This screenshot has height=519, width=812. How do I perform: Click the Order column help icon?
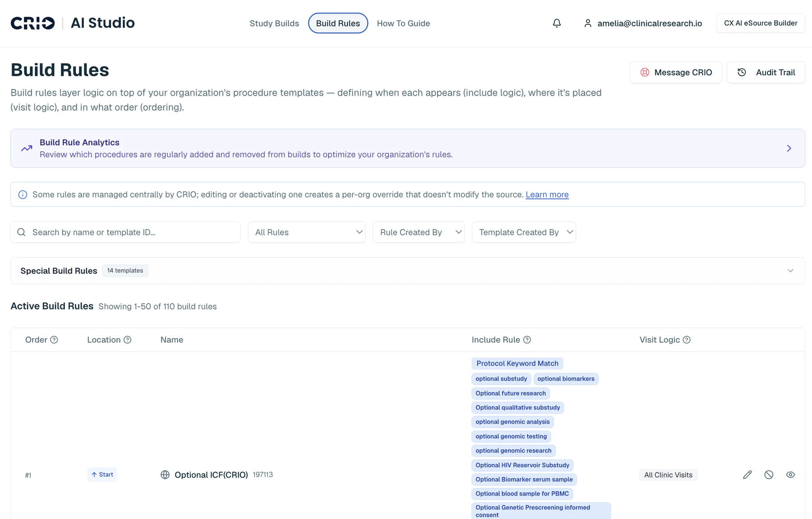click(x=54, y=340)
